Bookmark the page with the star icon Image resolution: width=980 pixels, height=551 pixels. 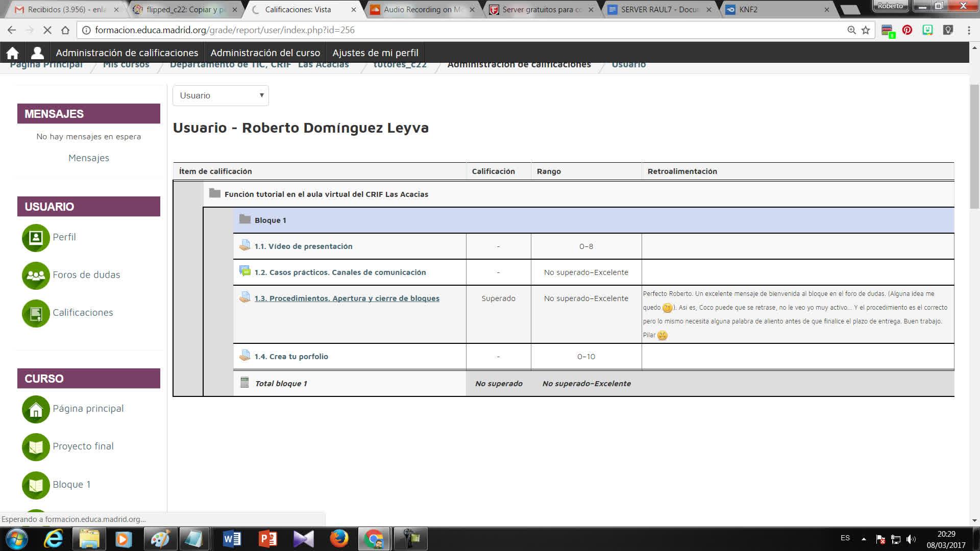866,30
